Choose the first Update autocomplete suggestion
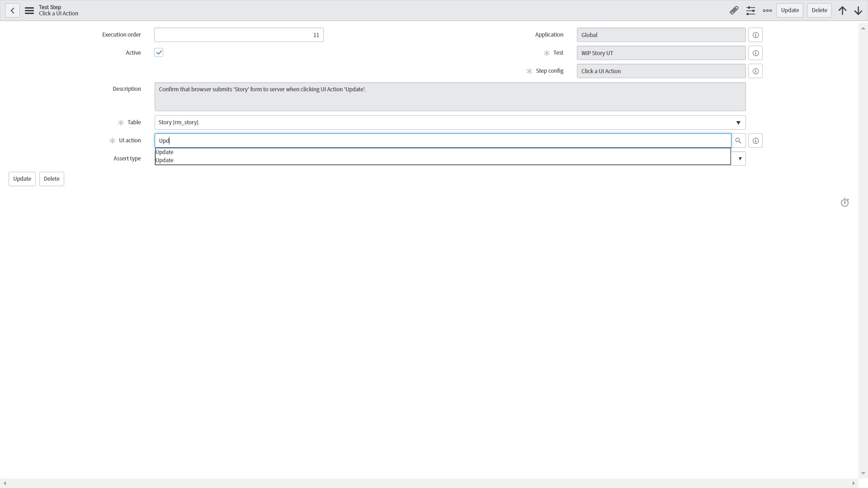The image size is (868, 488). point(443,152)
